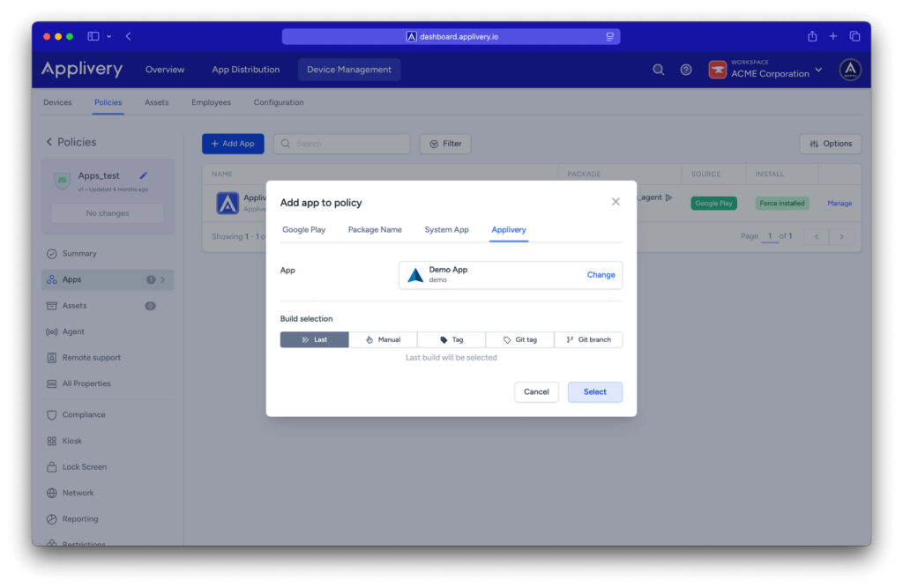The image size is (903, 588).
Task: Switch to the System App tab
Action: click(x=446, y=230)
